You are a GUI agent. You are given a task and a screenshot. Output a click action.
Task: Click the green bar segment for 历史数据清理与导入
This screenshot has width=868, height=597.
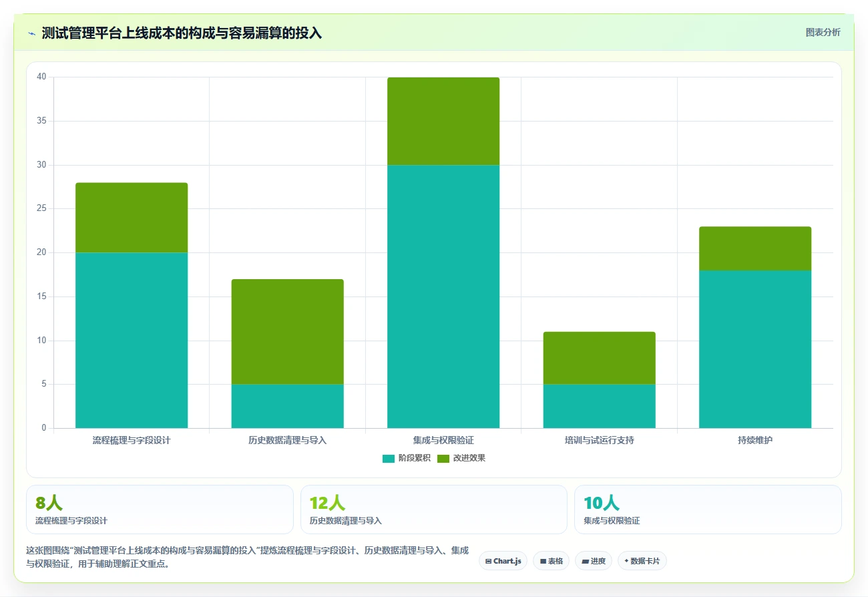click(287, 331)
